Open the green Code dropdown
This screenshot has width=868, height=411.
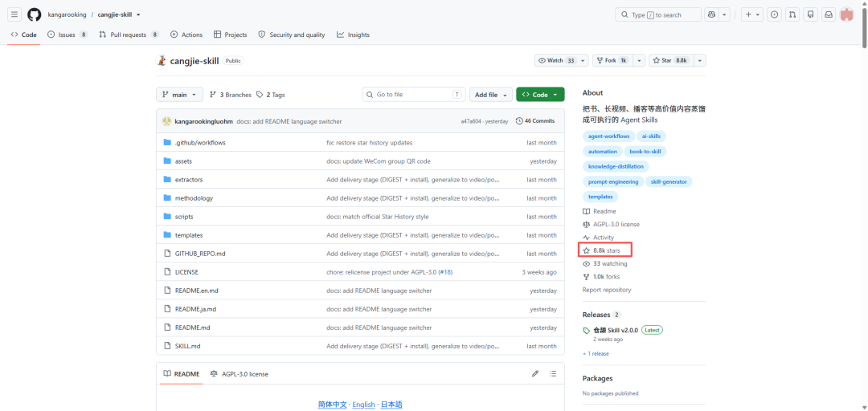(540, 95)
